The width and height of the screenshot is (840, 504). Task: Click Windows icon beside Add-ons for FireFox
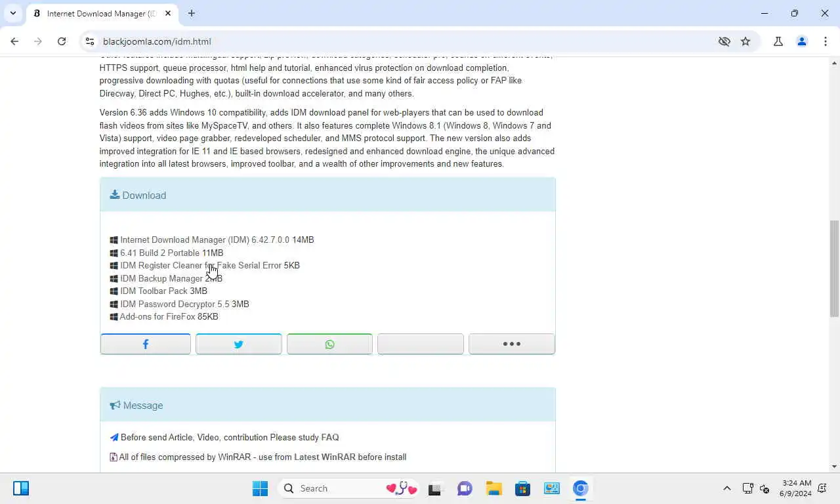[x=114, y=317]
